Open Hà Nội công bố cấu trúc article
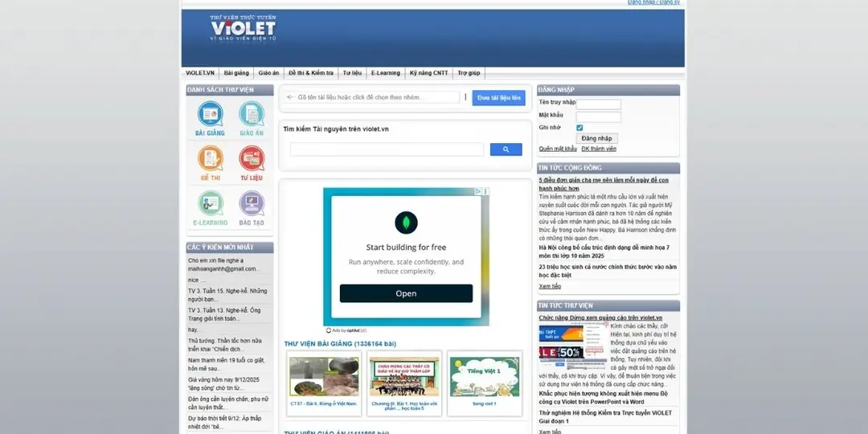 tap(604, 252)
